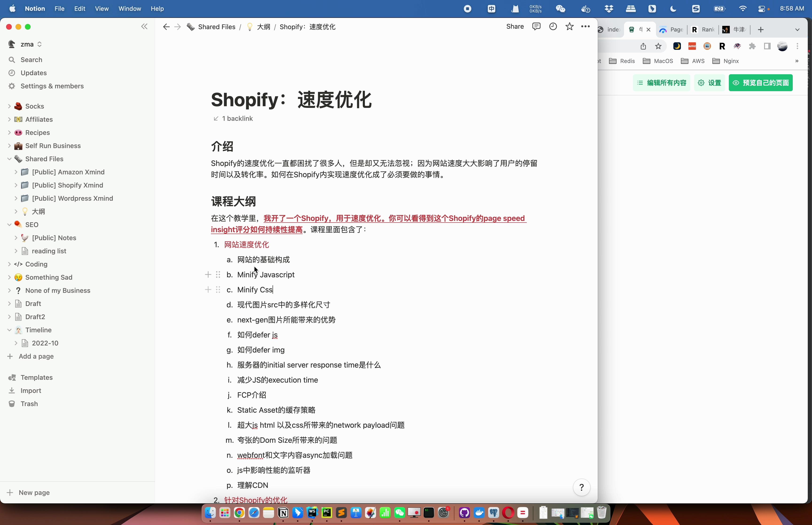Favorite this page with the star icon
The width and height of the screenshot is (812, 525).
click(569, 27)
